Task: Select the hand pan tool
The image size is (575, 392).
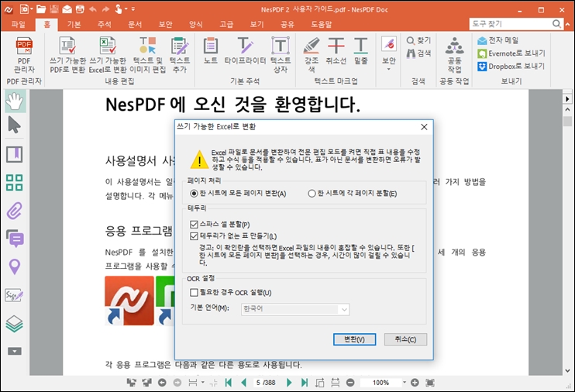Action: coord(15,101)
